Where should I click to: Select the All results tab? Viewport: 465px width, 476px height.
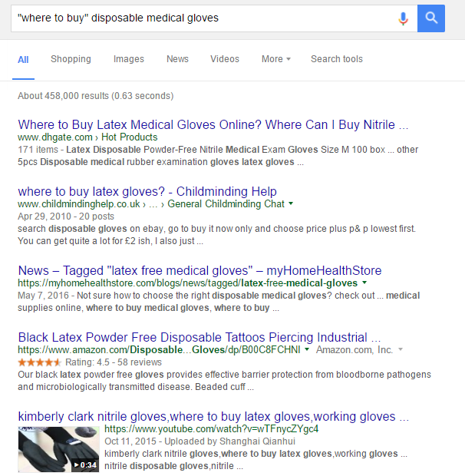(x=23, y=60)
